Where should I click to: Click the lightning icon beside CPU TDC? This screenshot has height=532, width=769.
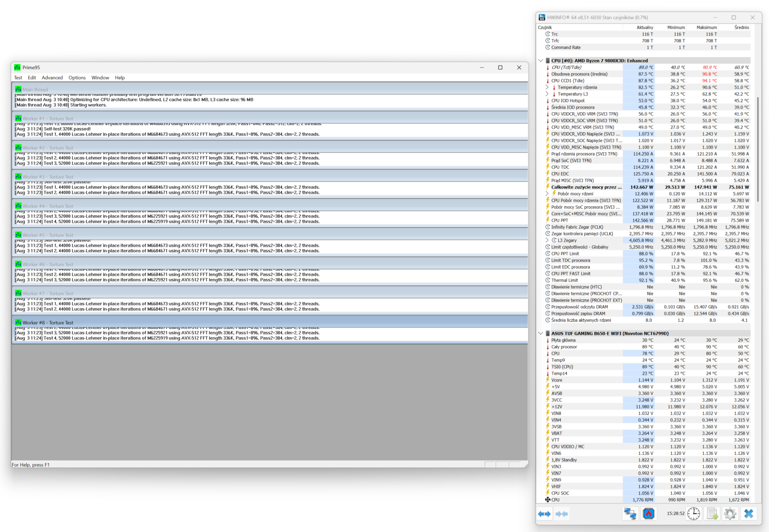[548, 167]
